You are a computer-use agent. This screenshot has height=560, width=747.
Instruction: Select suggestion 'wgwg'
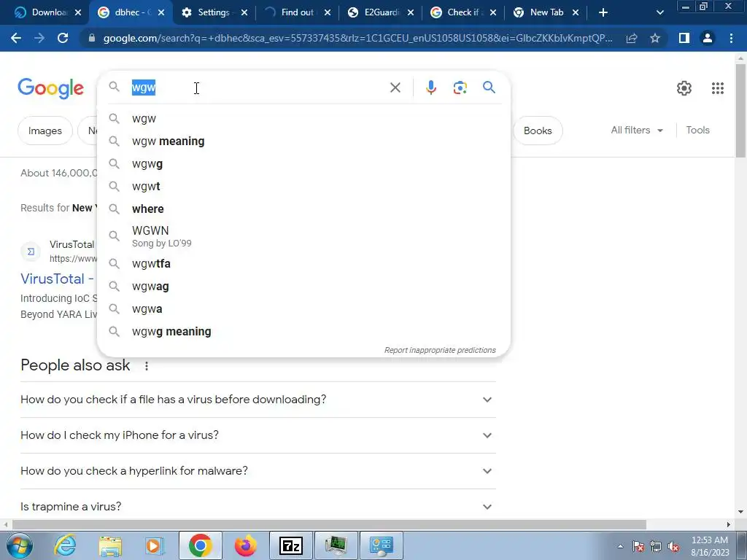point(303,164)
